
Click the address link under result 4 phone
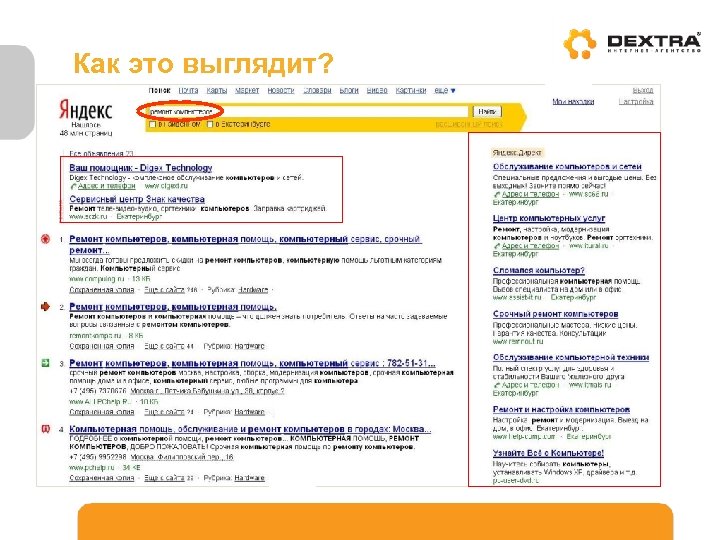(x=182, y=457)
